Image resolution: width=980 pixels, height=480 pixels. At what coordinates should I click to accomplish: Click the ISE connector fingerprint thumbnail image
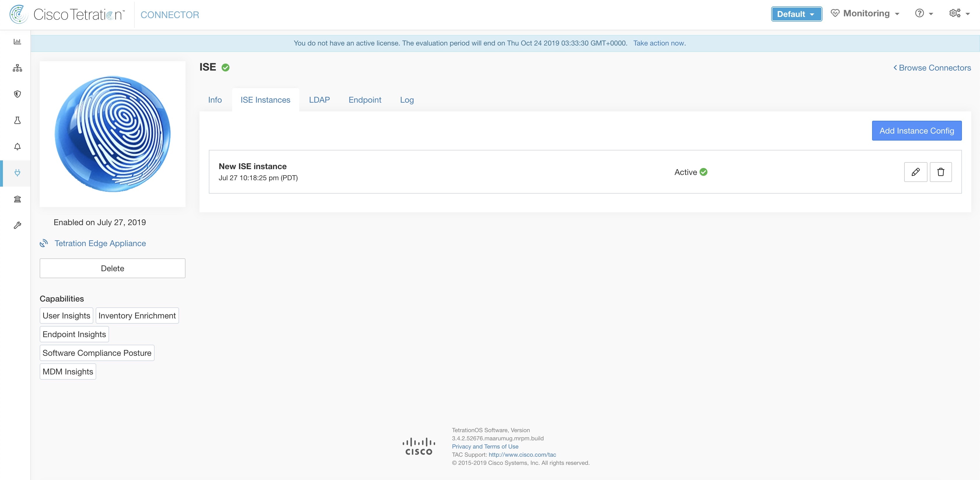point(113,134)
